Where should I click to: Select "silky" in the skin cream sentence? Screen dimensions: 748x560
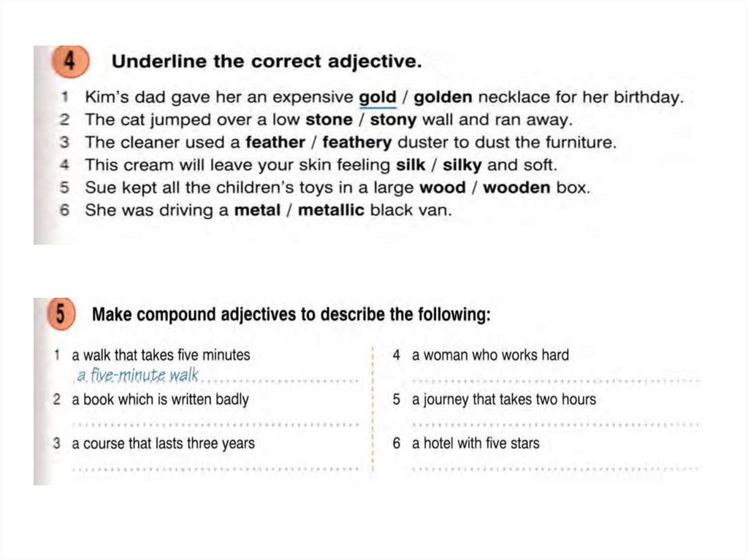[462, 165]
